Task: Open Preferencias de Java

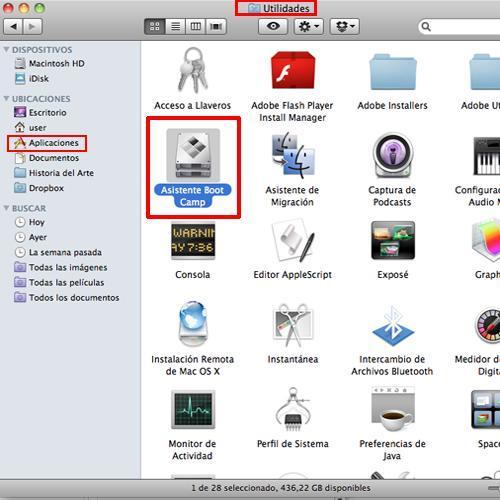Action: click(x=393, y=409)
